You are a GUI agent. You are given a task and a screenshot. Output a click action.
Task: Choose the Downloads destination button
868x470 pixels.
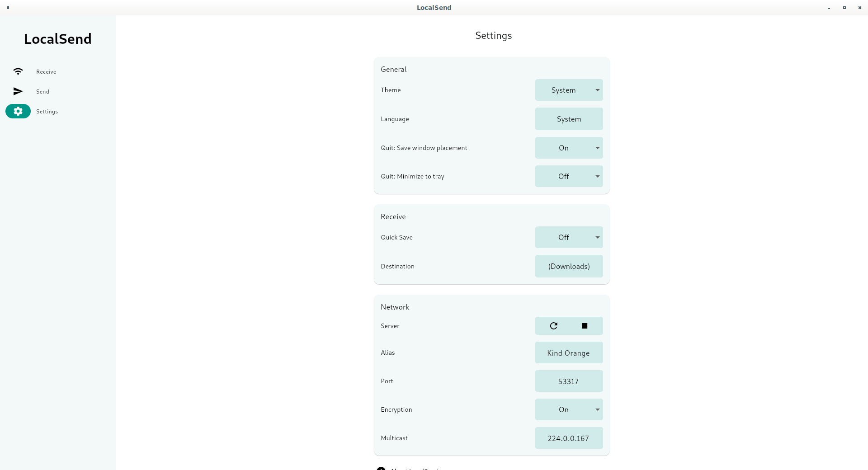point(569,266)
